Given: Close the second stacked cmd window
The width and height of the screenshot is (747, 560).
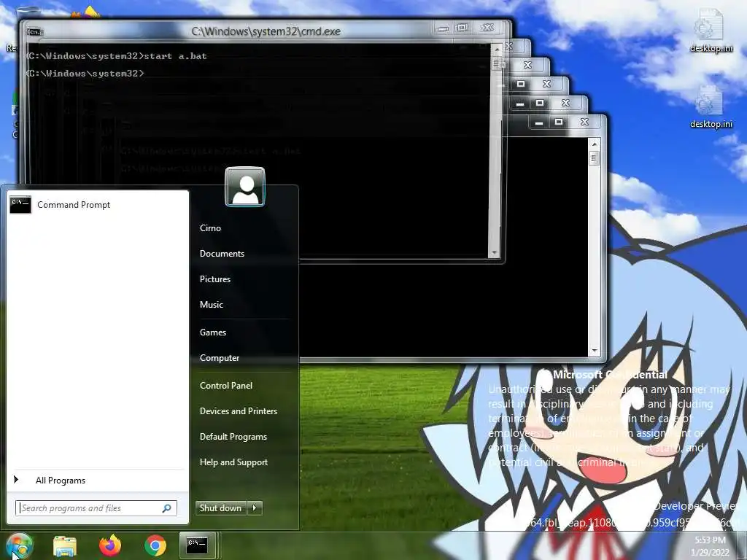Looking at the screenshot, I should [x=527, y=65].
